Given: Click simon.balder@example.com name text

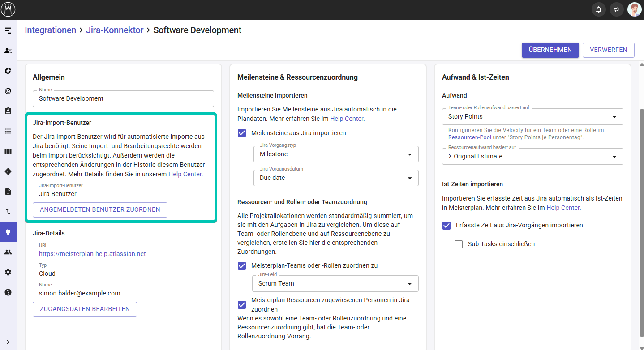Looking at the screenshot, I should (x=80, y=293).
